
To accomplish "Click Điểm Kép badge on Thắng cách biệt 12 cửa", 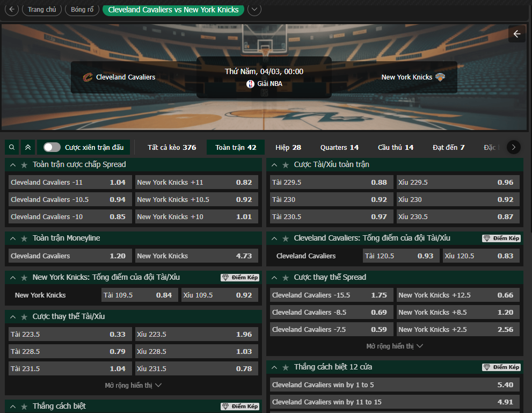I will [x=501, y=367].
